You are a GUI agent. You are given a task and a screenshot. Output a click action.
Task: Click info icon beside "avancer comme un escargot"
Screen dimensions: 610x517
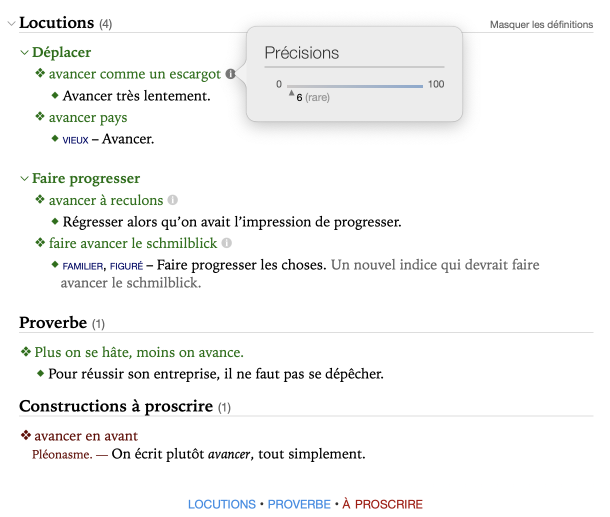point(231,74)
